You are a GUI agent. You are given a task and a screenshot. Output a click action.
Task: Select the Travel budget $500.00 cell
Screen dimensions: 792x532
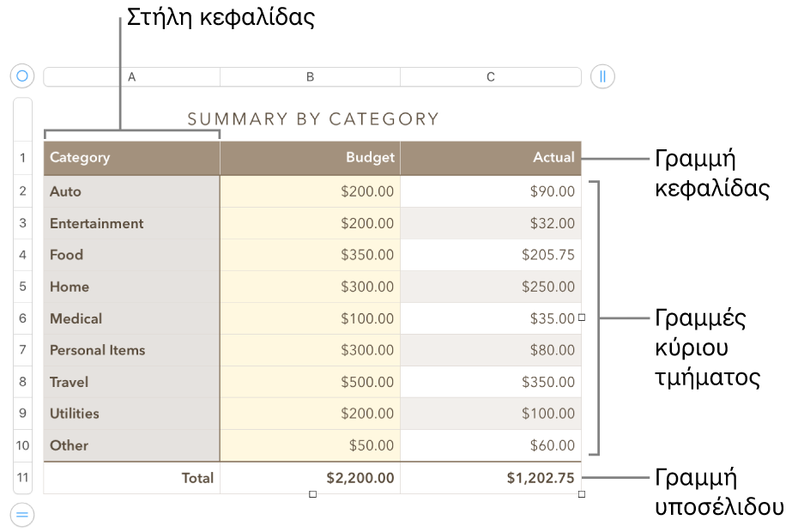(311, 382)
